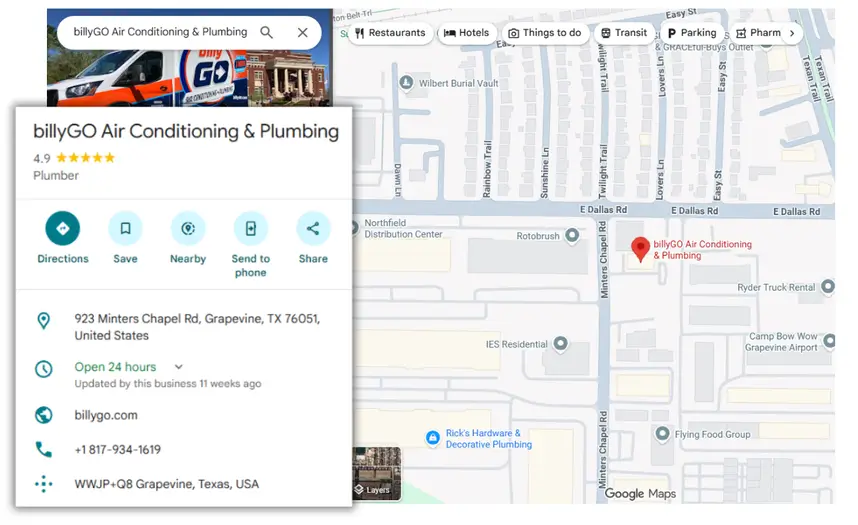Open the Northfield Distribution Center marker
Viewport: 858px width, 525px height.
355,227
